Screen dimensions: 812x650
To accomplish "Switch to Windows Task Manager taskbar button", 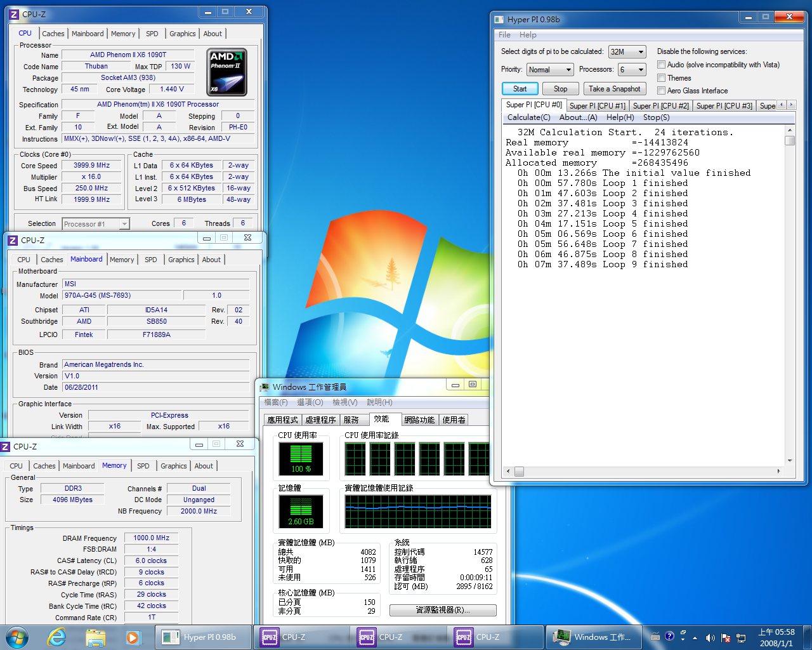I will [x=593, y=637].
